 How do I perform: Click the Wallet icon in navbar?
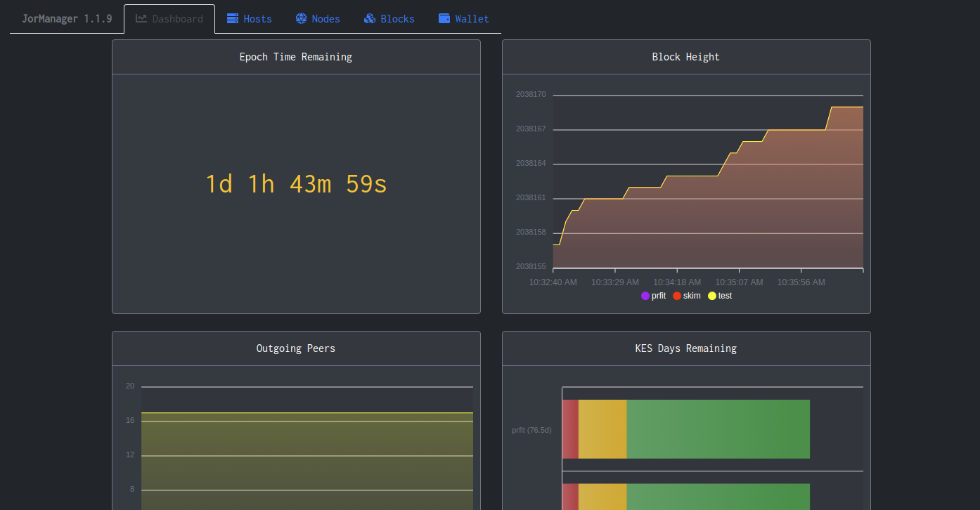444,18
